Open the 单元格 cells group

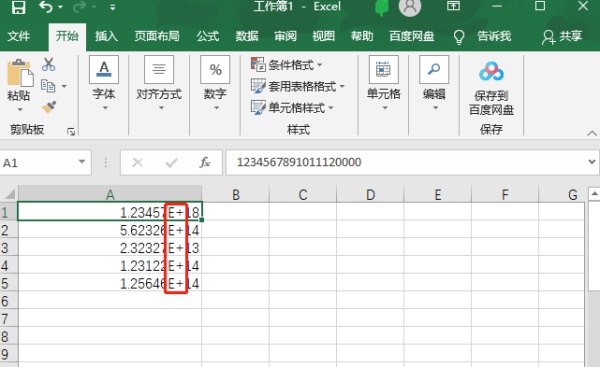tap(384, 83)
